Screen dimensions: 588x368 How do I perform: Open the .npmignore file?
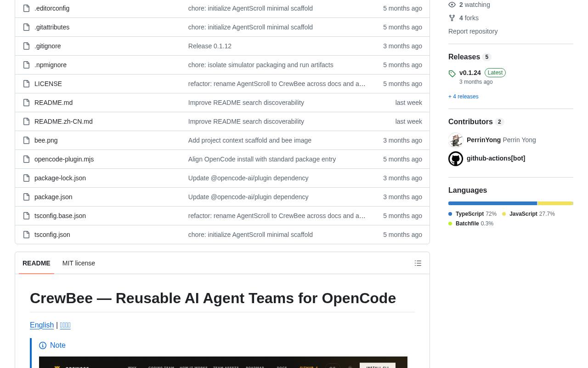pyautogui.click(x=51, y=65)
